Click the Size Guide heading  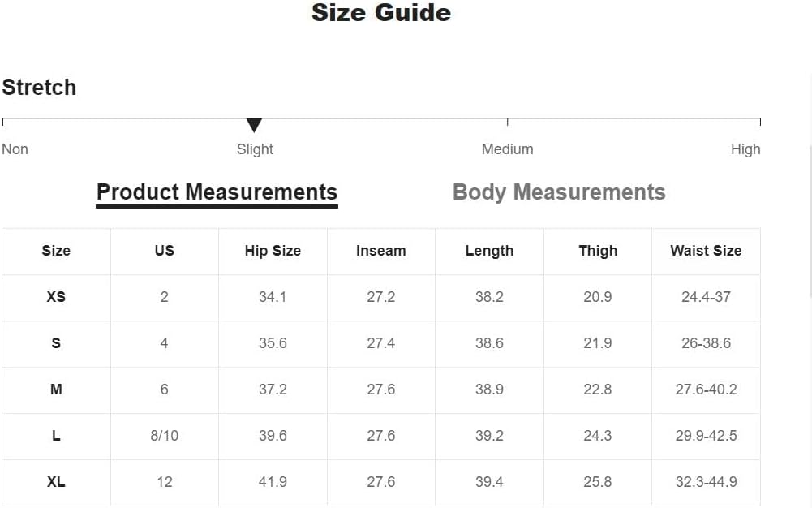[x=381, y=12]
